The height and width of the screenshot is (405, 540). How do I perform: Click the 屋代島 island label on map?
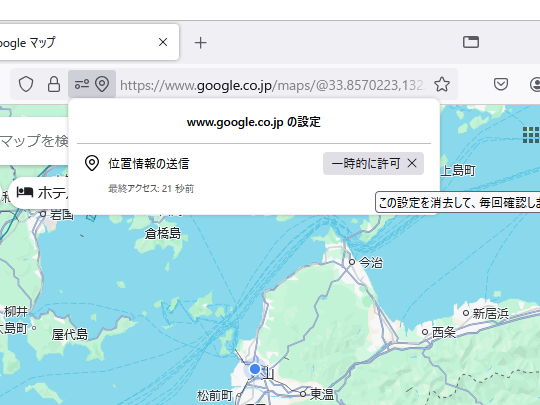pyautogui.click(x=70, y=334)
